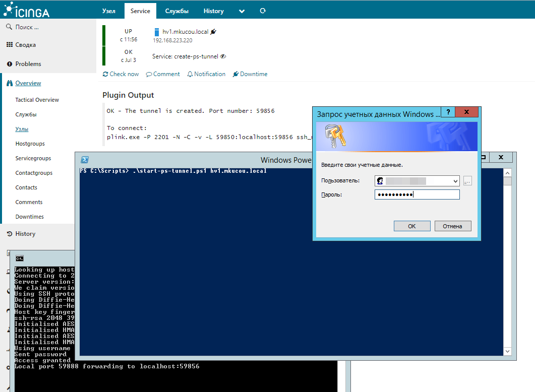Viewport: 535px width, 392px height.
Task: Click the PowerShell window title icon
Action: pos(86,159)
